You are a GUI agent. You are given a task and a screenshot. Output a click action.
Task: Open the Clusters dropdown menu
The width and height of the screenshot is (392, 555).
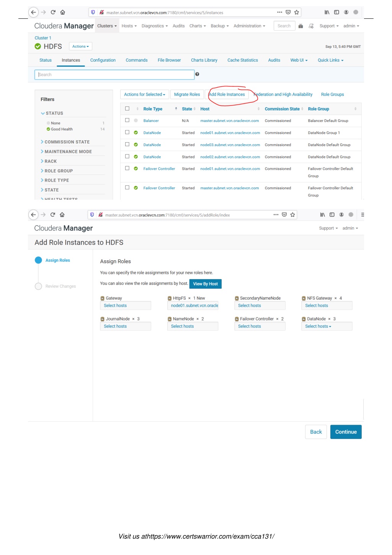(x=107, y=26)
